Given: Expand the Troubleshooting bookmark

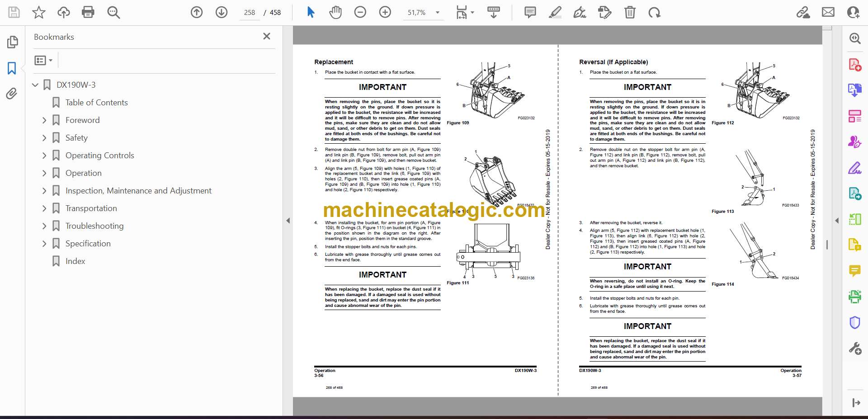Looking at the screenshot, I should pyautogui.click(x=44, y=226).
